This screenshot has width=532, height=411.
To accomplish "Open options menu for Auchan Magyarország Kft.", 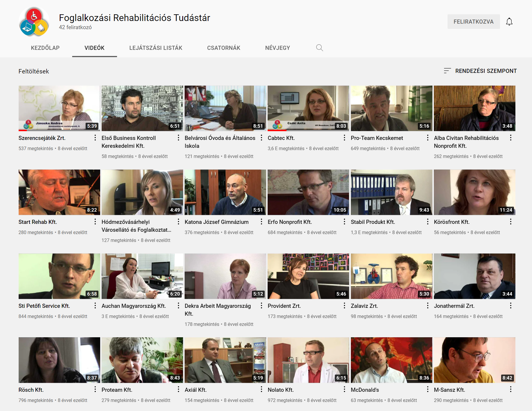I will (x=178, y=306).
